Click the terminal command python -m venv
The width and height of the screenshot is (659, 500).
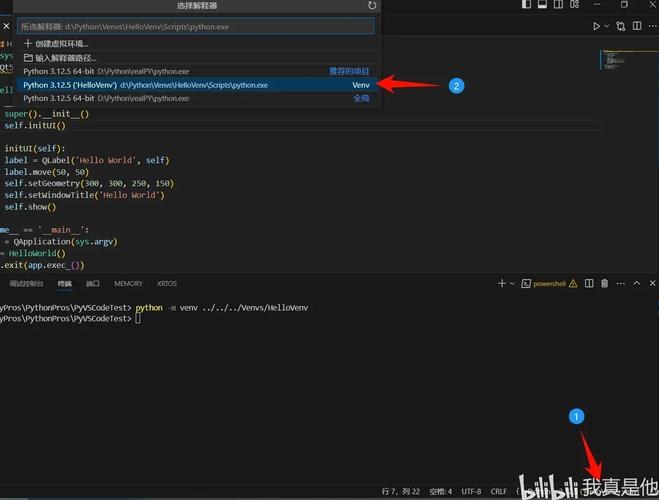click(x=222, y=308)
